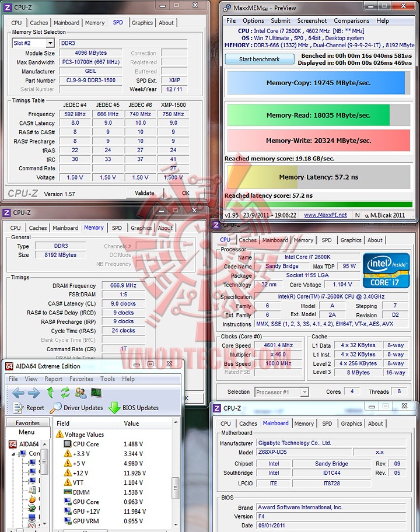
Task: Click the BIOS Version field F4
Action: 331,516
